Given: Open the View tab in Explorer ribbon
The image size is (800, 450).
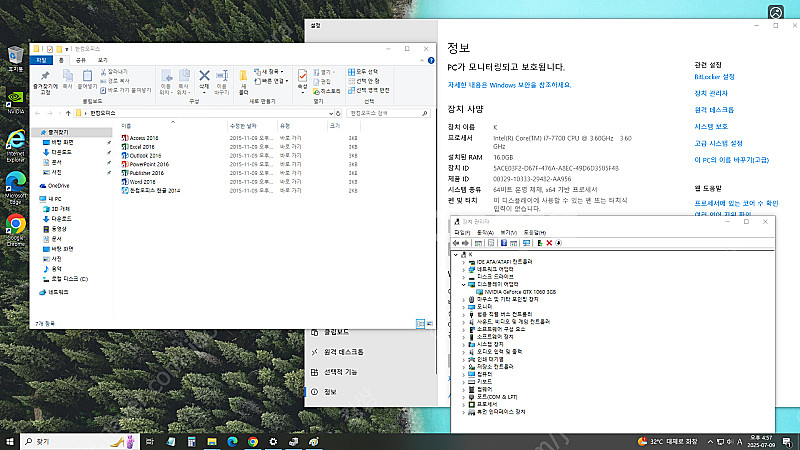Looking at the screenshot, I should (103, 60).
